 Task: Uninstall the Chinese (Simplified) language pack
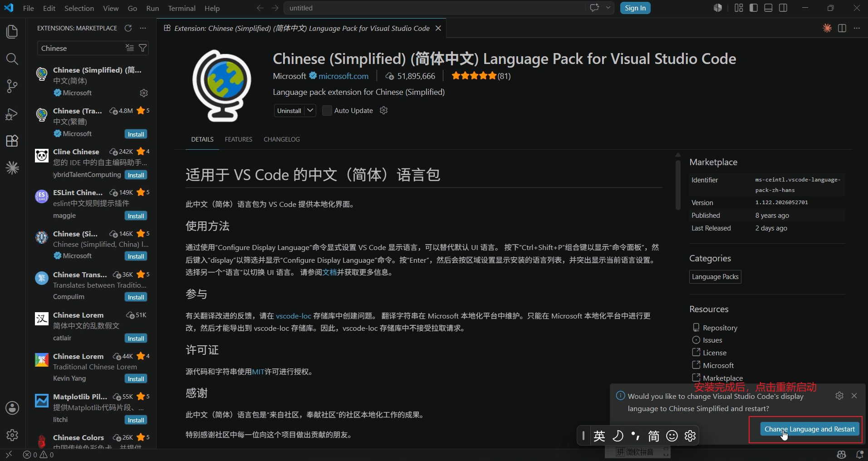tap(289, 110)
